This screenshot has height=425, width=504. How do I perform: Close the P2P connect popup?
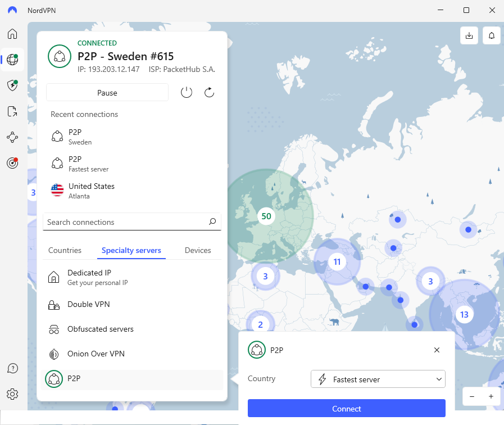pos(437,350)
